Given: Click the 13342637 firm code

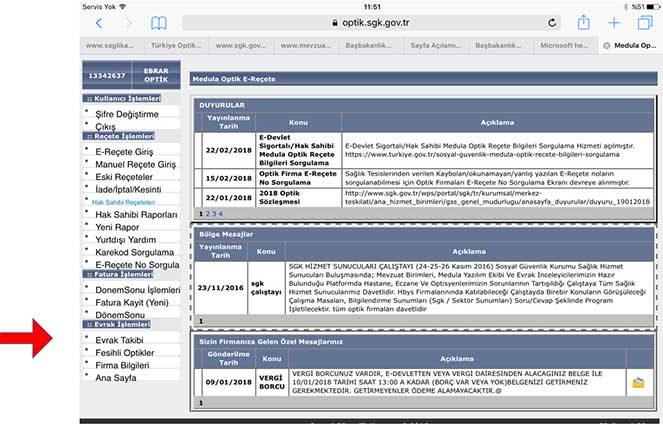Looking at the screenshot, I should (107, 76).
